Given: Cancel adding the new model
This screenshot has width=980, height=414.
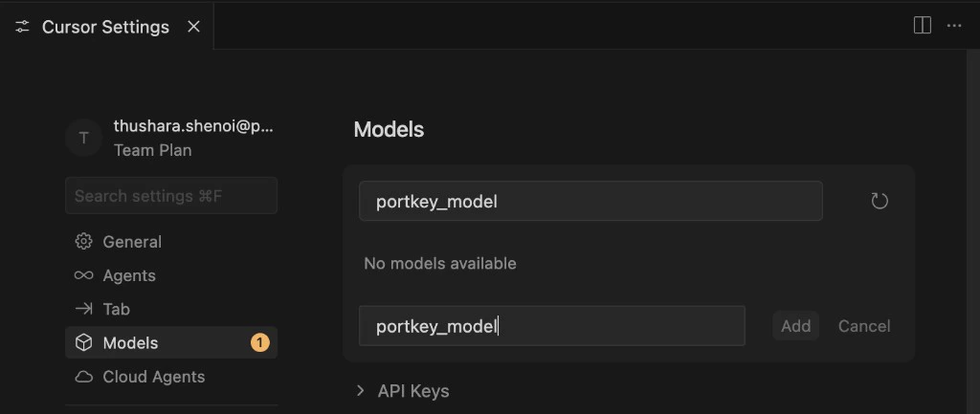Looking at the screenshot, I should [864, 326].
